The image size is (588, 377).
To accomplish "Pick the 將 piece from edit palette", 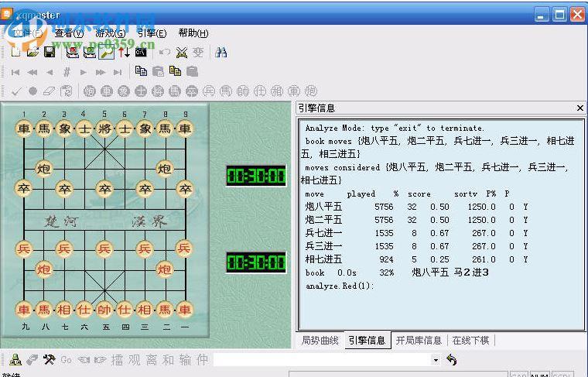I will [158, 91].
